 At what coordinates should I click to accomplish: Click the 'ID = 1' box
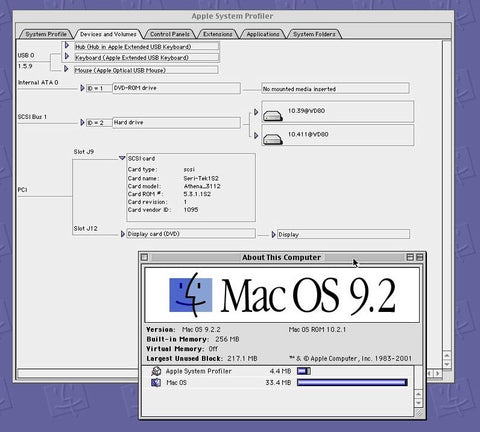coord(99,88)
